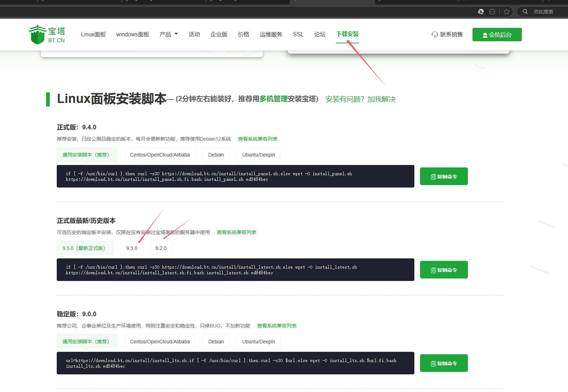
Task: Click the install_lts.sh command code box
Action: pyautogui.click(x=235, y=363)
